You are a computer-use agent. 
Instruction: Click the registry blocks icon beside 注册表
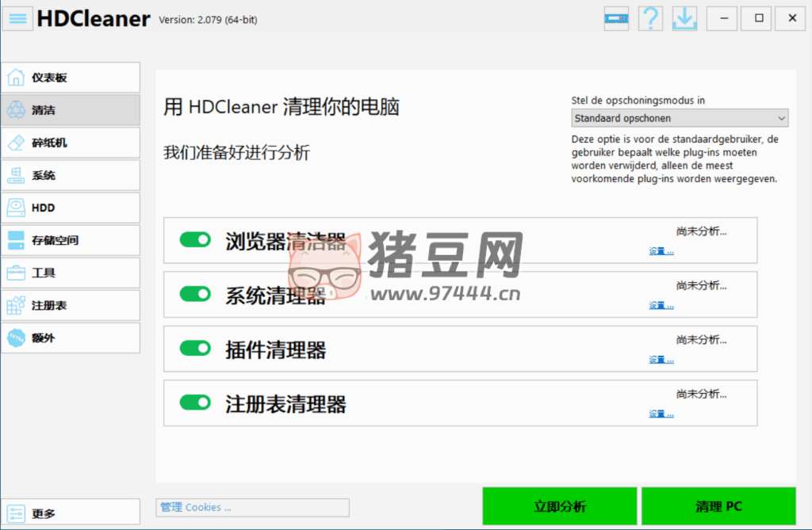tap(16, 305)
